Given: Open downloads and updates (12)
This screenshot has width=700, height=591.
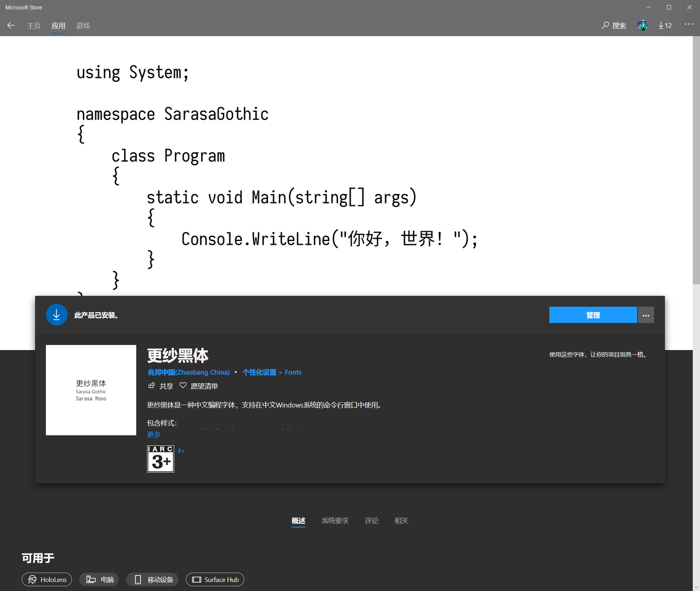Looking at the screenshot, I should click(665, 25).
